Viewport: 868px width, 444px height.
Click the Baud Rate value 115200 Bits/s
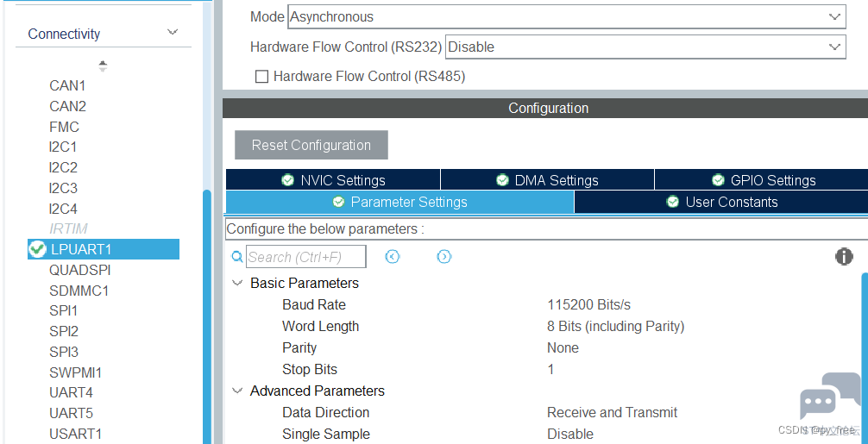coord(588,304)
